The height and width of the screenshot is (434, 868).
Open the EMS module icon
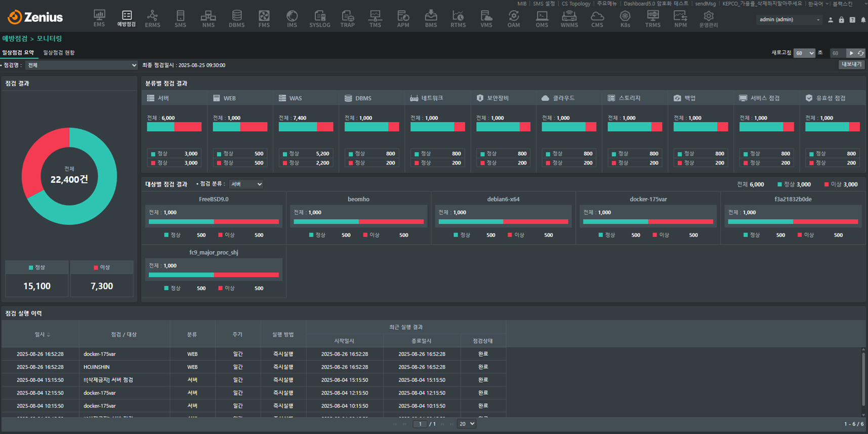point(99,18)
